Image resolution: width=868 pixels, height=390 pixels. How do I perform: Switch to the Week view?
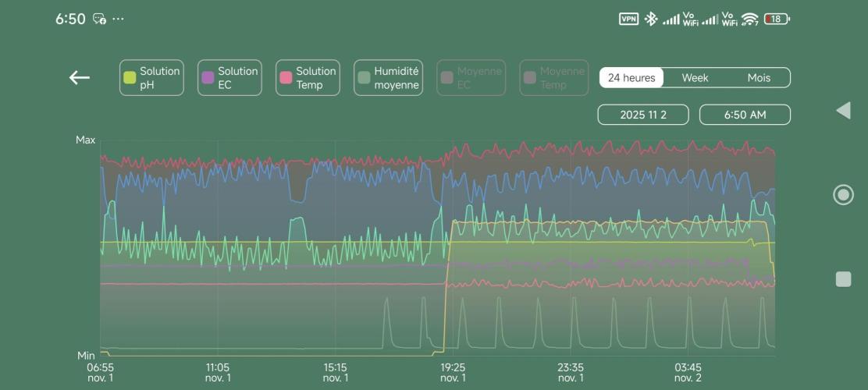coord(695,78)
